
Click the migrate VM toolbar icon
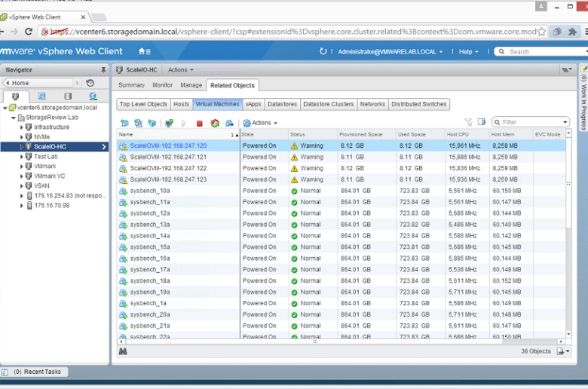229,123
